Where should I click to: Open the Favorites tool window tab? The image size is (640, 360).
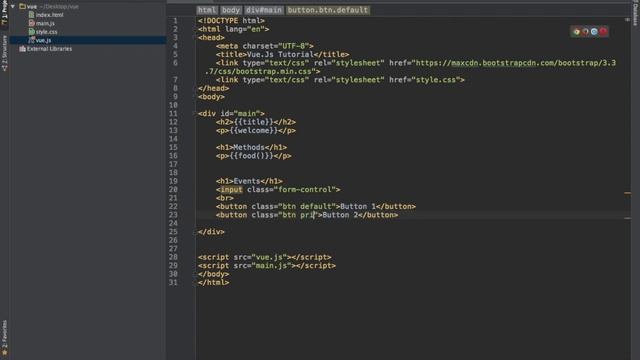point(4,338)
